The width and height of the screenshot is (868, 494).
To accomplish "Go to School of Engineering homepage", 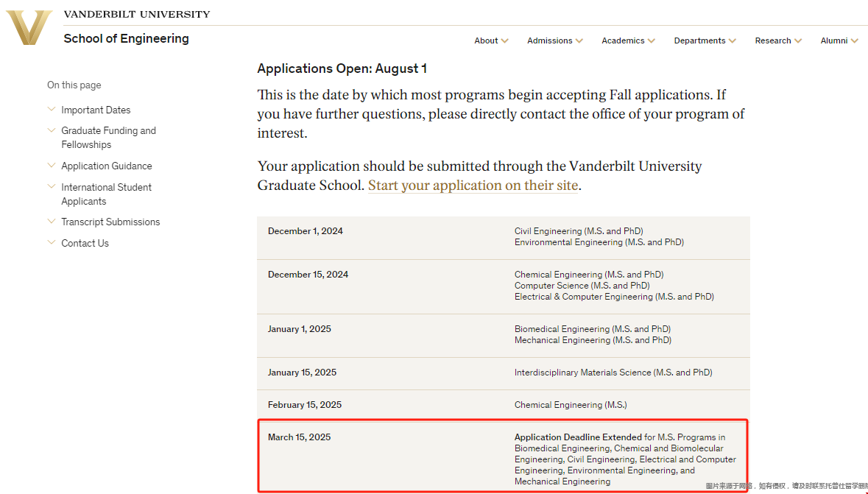I will (x=126, y=39).
